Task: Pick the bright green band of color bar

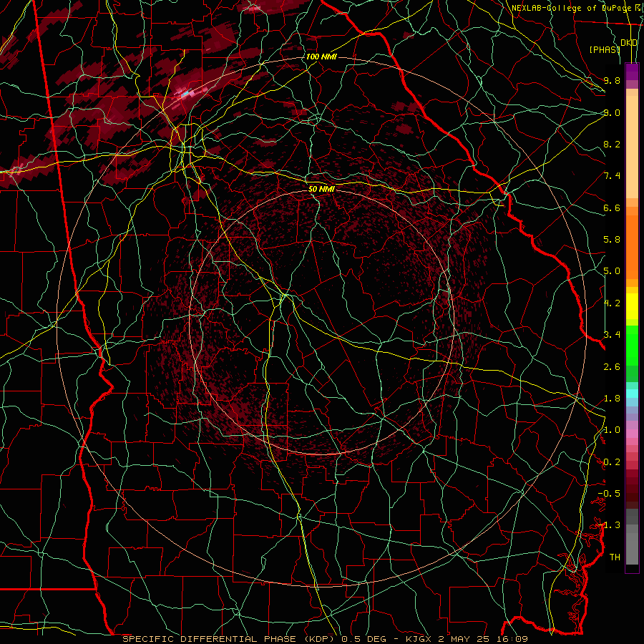Action: click(632, 344)
